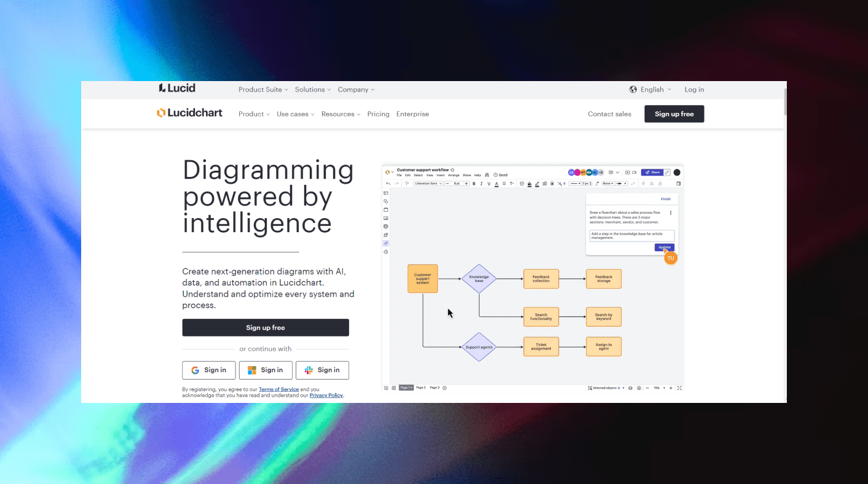The height and width of the screenshot is (484, 868).
Task: Click the page grid view icon
Action: 394,388
